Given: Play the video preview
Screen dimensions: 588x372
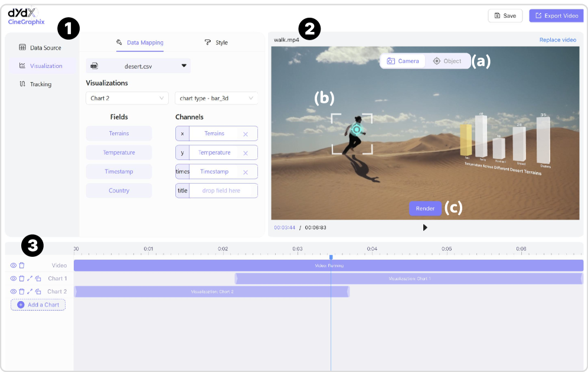Looking at the screenshot, I should pyautogui.click(x=425, y=227).
